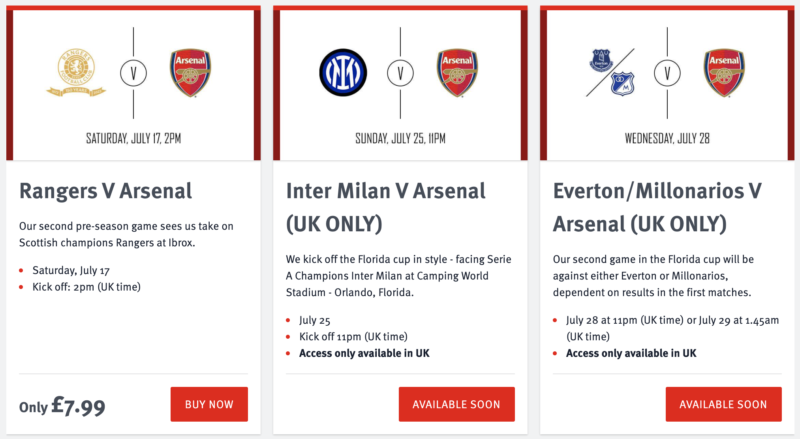This screenshot has width=800, height=439.
Task: Open the Inter Milan V Arsenal heading
Action: tap(386, 207)
